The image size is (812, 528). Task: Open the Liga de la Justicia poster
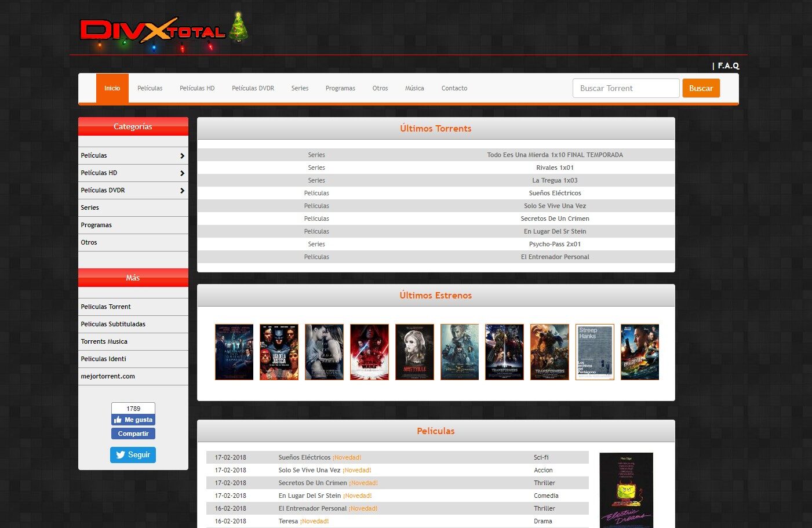[279, 352]
